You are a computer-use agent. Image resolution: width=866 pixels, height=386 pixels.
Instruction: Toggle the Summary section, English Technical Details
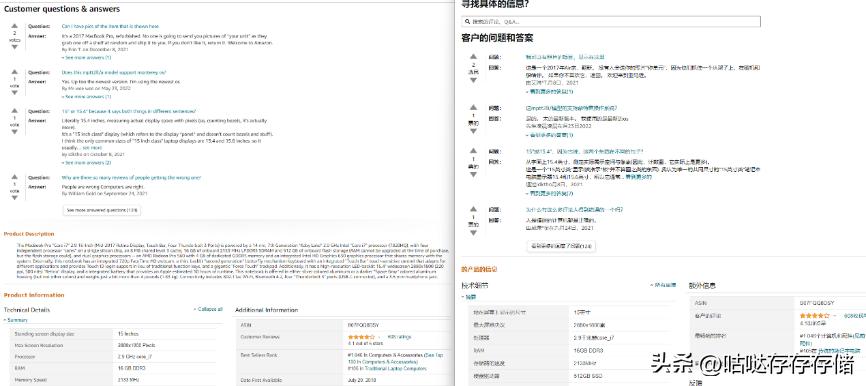15,320
